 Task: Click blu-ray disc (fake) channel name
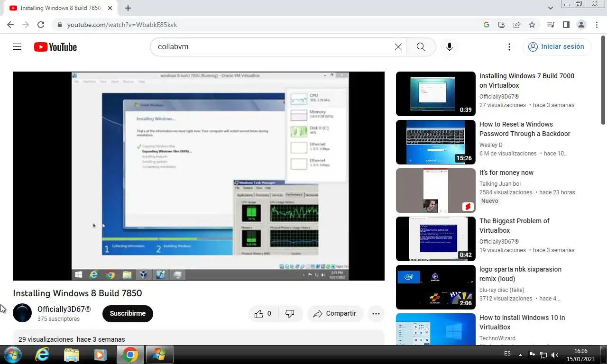[x=502, y=290]
